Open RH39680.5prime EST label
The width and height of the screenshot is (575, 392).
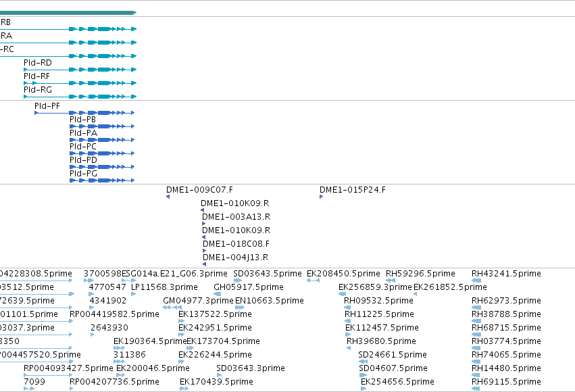381,341
